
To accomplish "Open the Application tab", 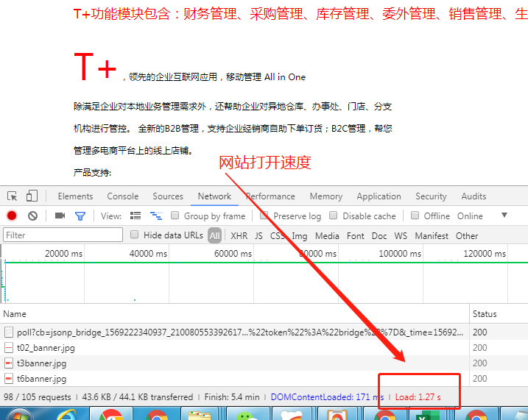I will 379,196.
